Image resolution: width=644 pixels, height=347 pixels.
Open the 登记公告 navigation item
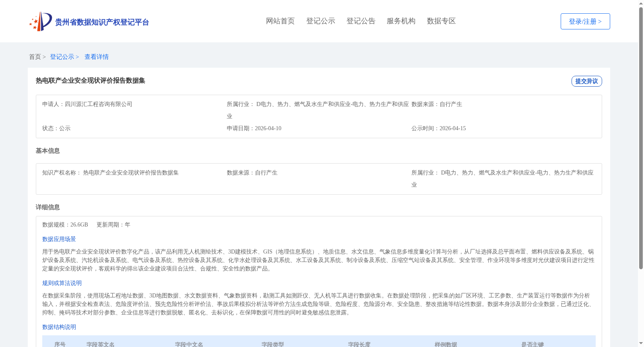[x=361, y=21]
